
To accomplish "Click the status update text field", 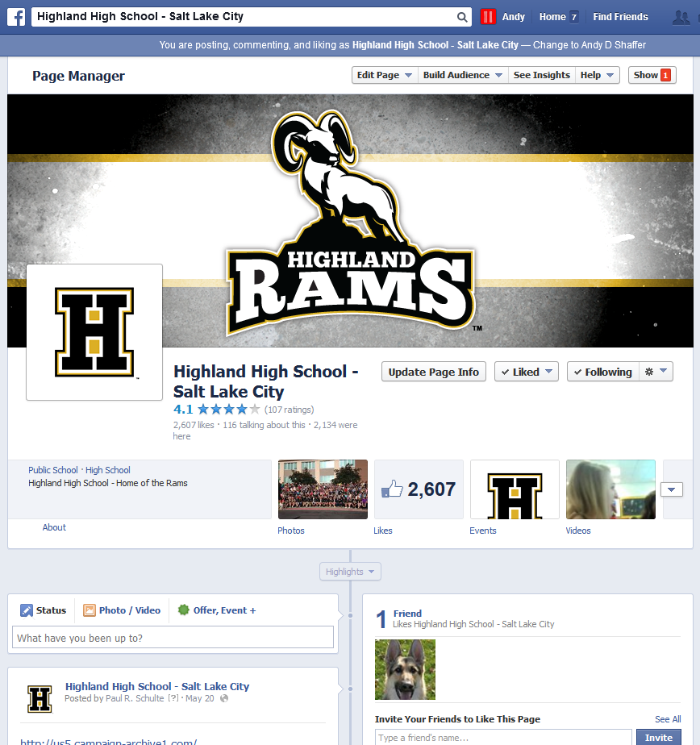I will (x=173, y=638).
